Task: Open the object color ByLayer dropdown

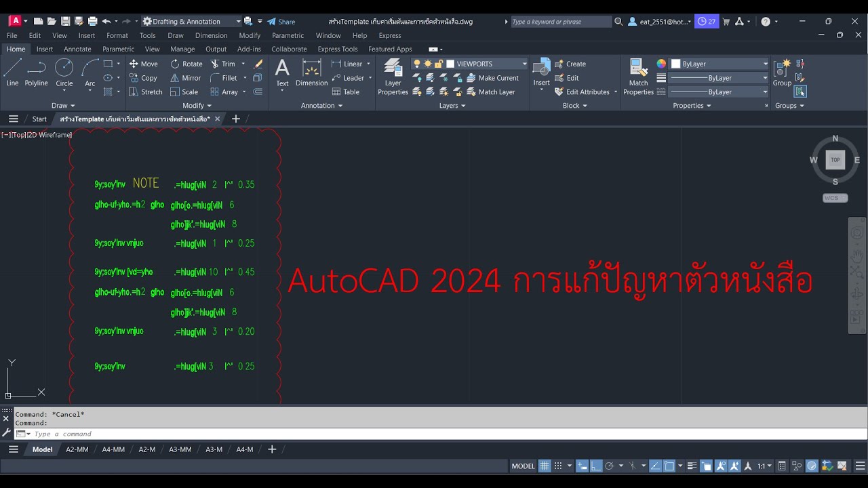Action: pos(719,64)
